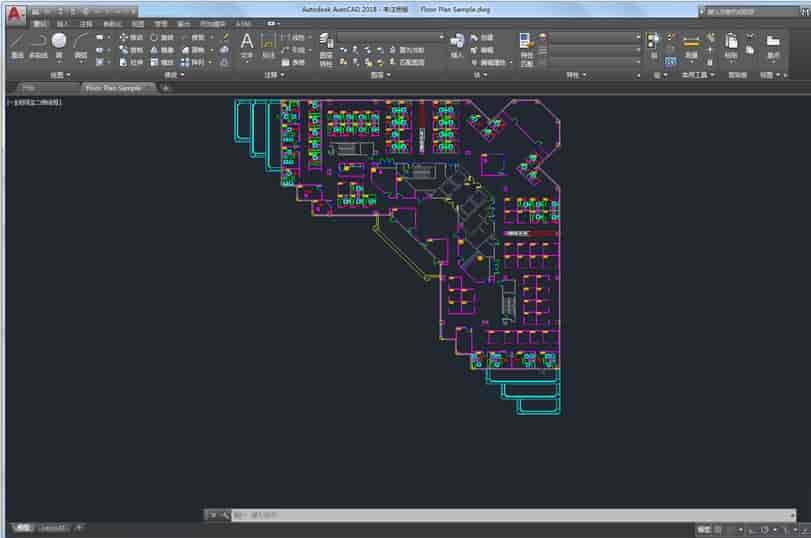Expand the Annotation panel flyout
Image resolution: width=811 pixels, height=538 pixels.
tap(274, 75)
